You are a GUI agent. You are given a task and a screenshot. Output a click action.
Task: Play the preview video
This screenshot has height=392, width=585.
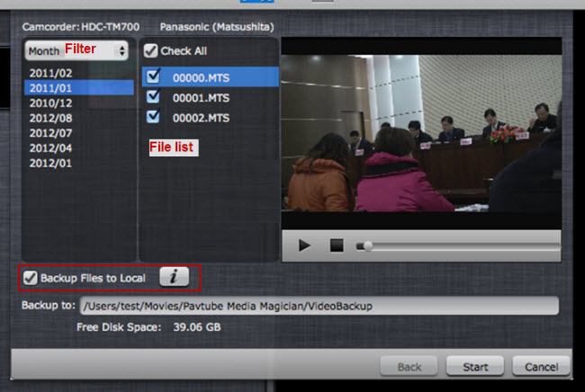[x=304, y=245]
